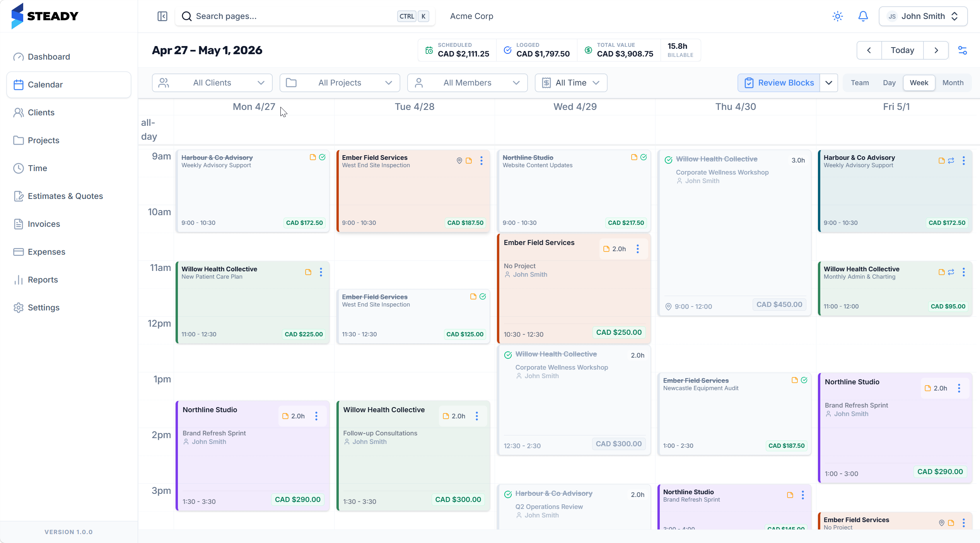Open the All Time billing dropdown
Screen dimensions: 980x543
pyautogui.click(x=571, y=83)
